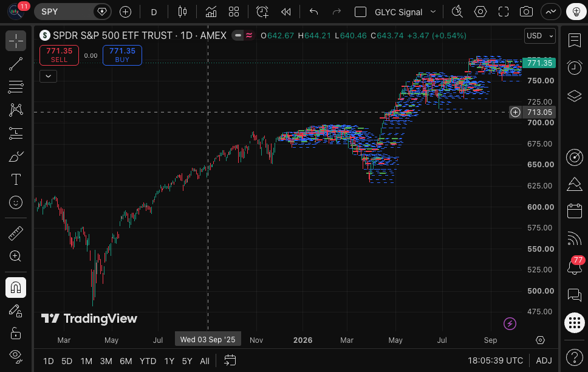This screenshot has width=588, height=372.
Task: Open the emoji and icons tool
Action: [16, 202]
